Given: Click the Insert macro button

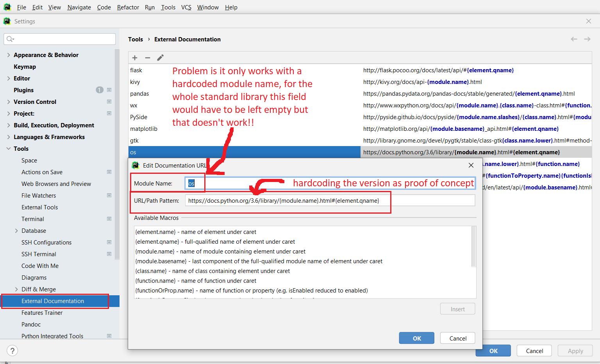Looking at the screenshot, I should 458,309.
